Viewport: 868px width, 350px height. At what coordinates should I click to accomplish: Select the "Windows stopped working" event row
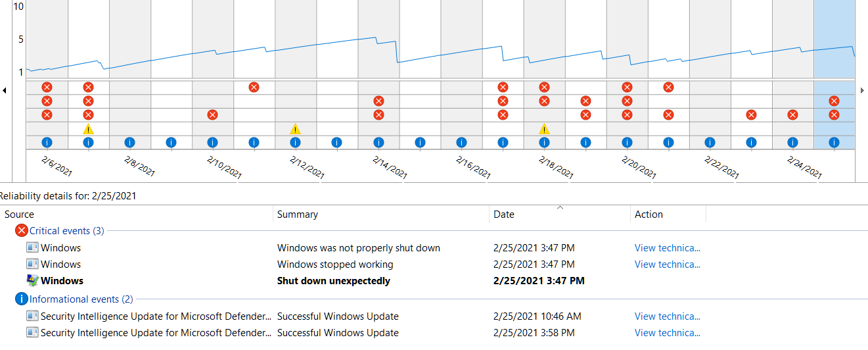[x=335, y=264]
